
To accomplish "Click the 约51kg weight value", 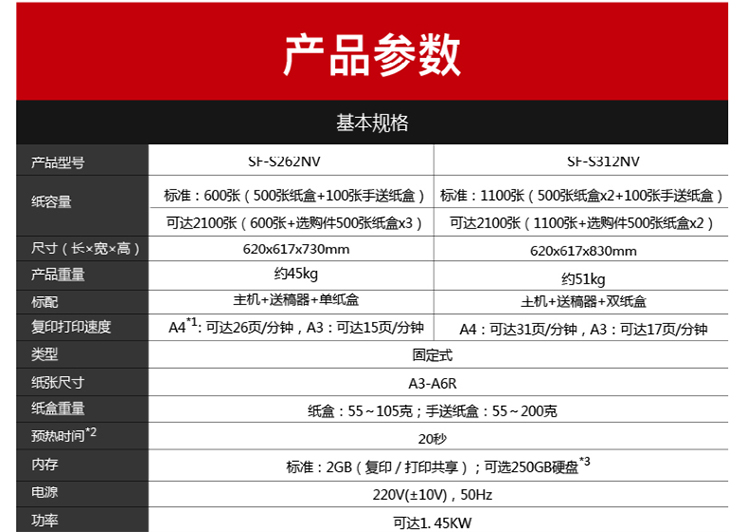I will click(583, 278).
